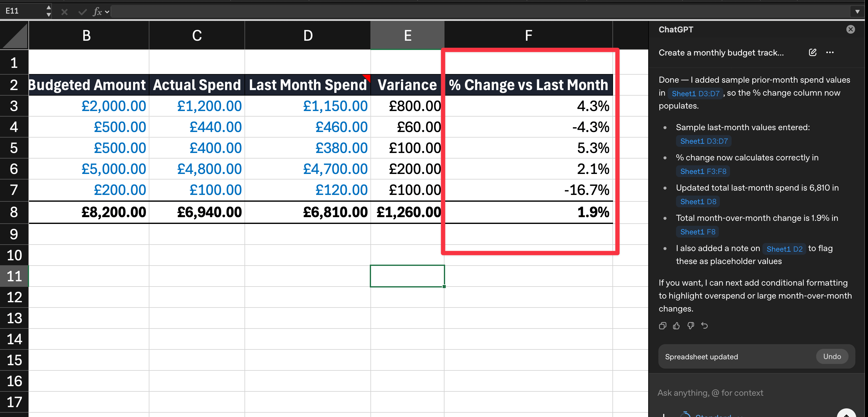Viewport: 868px width, 417px height.
Task: Click the confirm entry checkmark icon
Action: click(82, 12)
